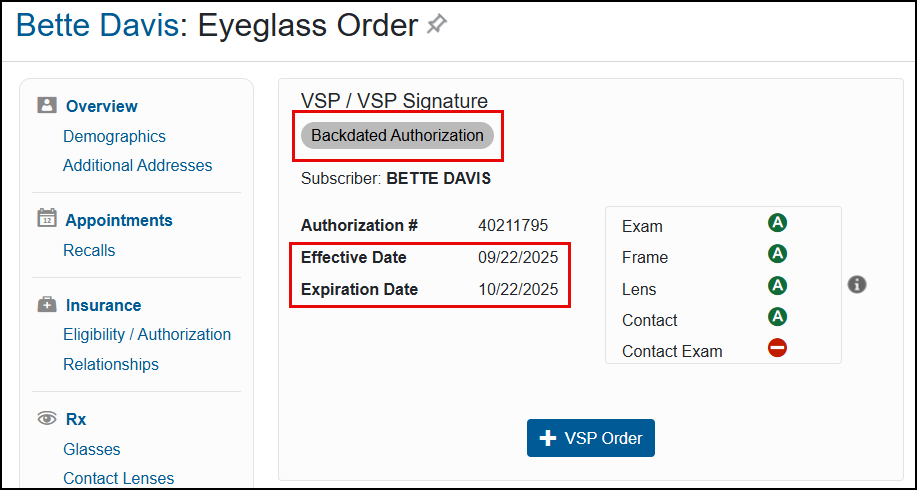Click the green Frame availability icon

point(777,254)
